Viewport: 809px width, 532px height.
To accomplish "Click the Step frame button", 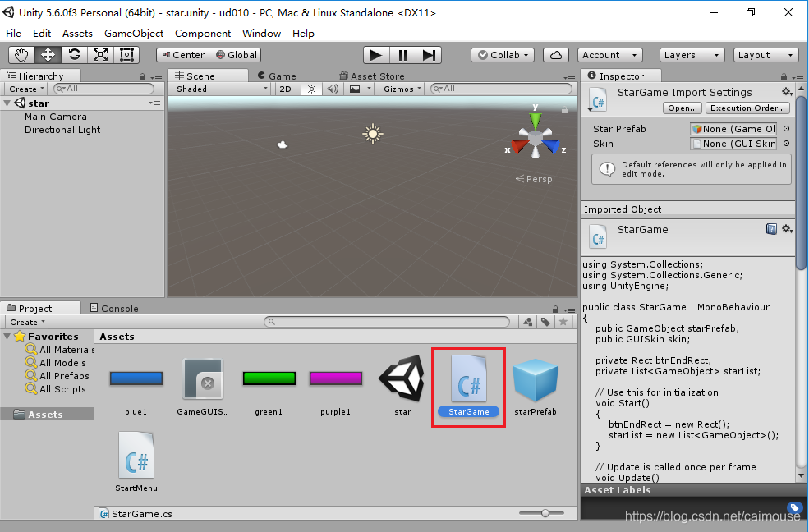I will pos(429,55).
